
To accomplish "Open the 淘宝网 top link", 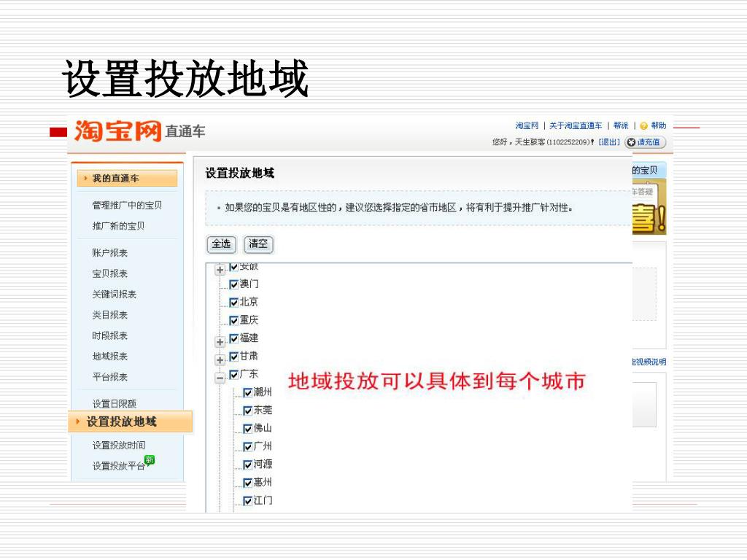I will tap(527, 125).
